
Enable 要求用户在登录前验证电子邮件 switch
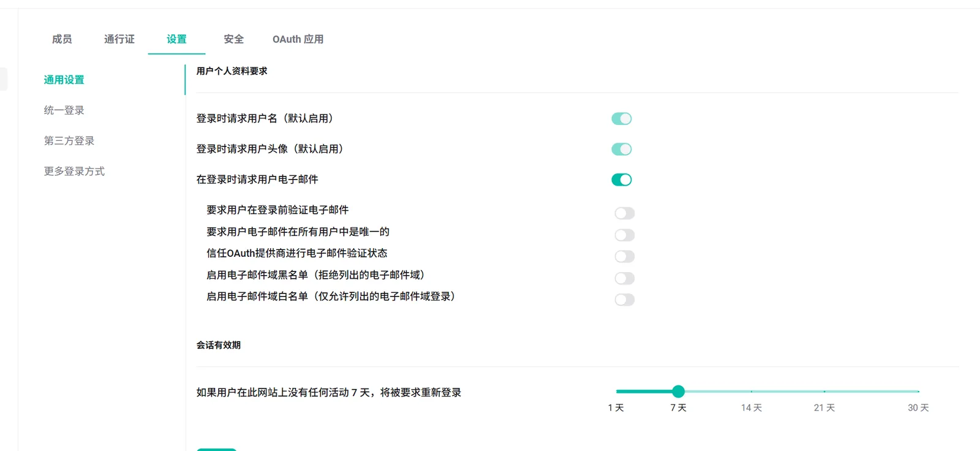point(625,213)
